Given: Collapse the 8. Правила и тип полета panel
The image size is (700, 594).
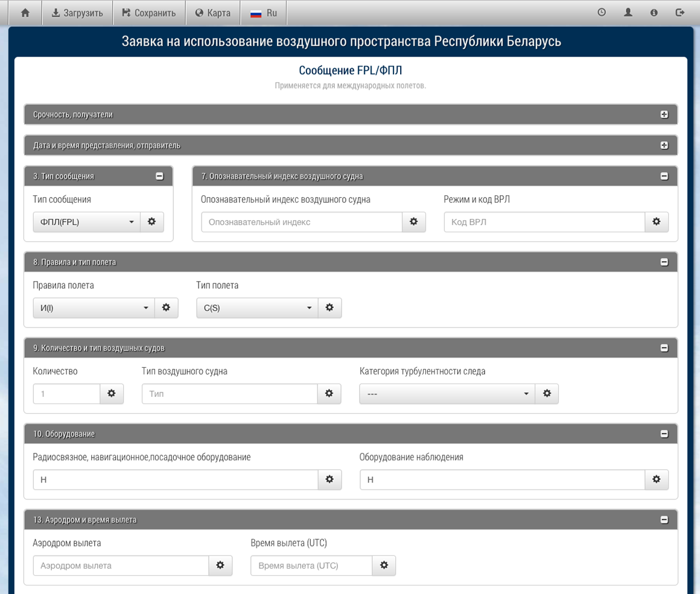Looking at the screenshot, I should [664, 262].
